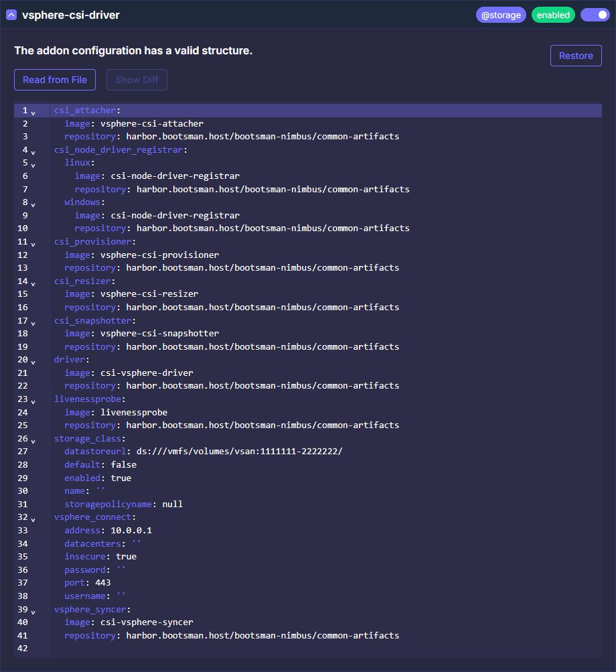This screenshot has width=616, height=672.
Task: Click the Read from File button
Action: [55, 80]
